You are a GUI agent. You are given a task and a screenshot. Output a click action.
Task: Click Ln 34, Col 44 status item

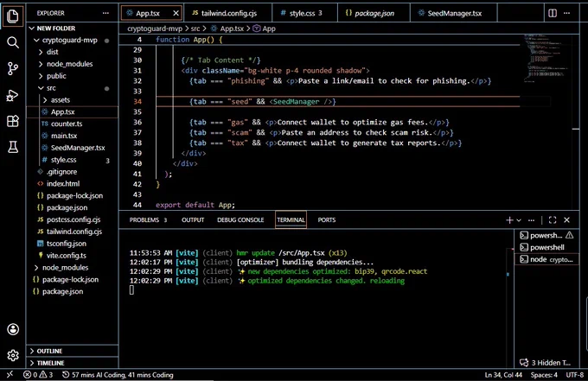tap(503, 375)
